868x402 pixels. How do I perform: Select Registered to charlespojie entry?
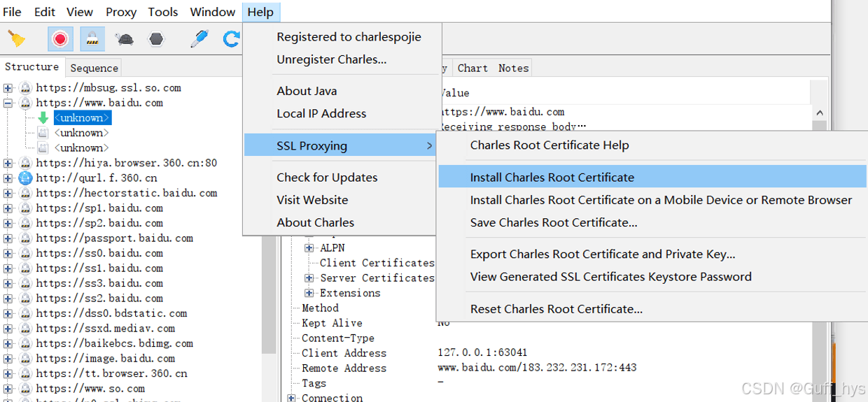349,37
